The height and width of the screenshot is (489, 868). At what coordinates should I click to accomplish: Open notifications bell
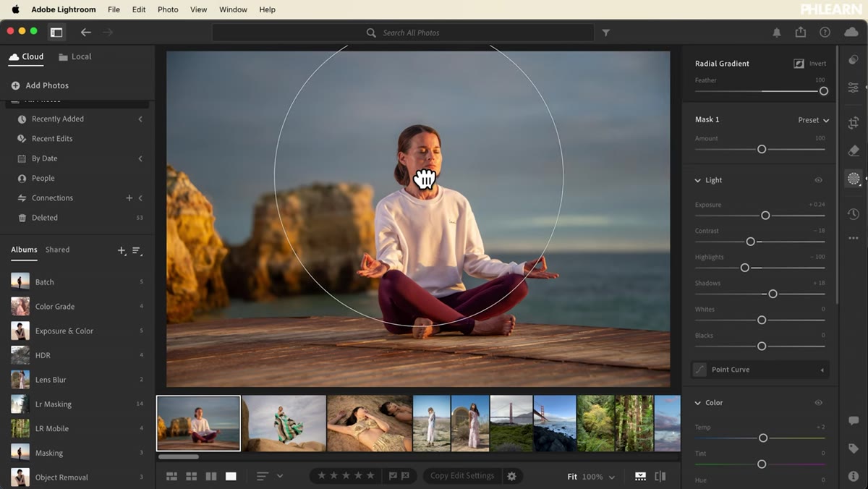777,33
